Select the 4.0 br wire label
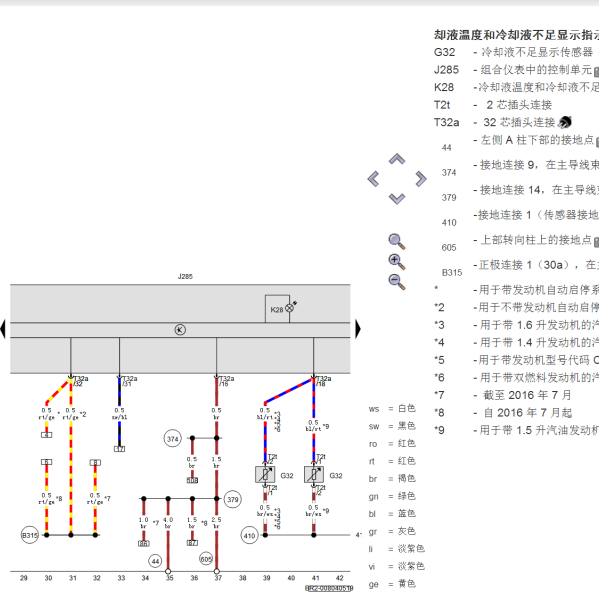Screen dimensions: 599x606 [x=168, y=523]
